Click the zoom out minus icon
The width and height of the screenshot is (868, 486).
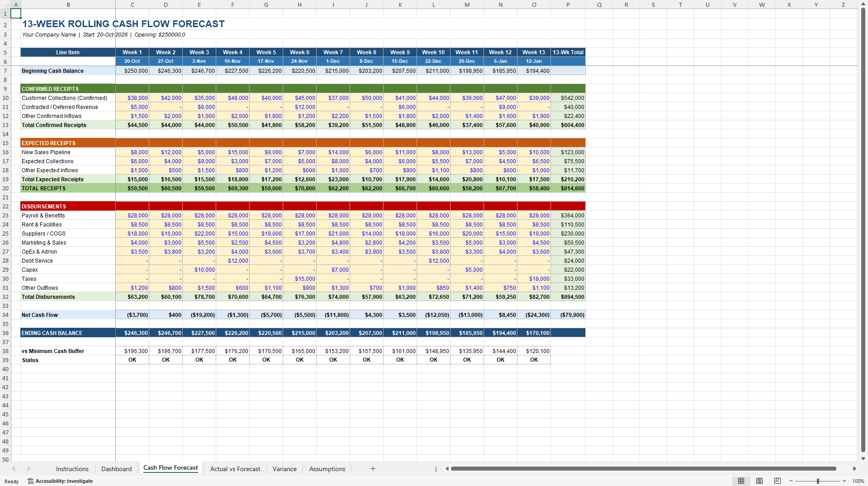pyautogui.click(x=791, y=481)
